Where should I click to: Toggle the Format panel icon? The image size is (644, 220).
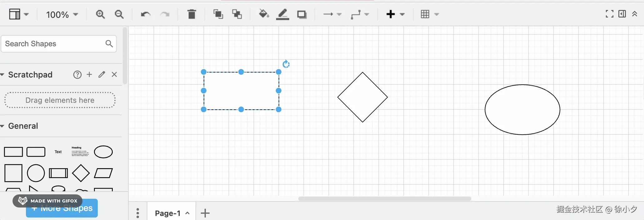tap(622, 14)
